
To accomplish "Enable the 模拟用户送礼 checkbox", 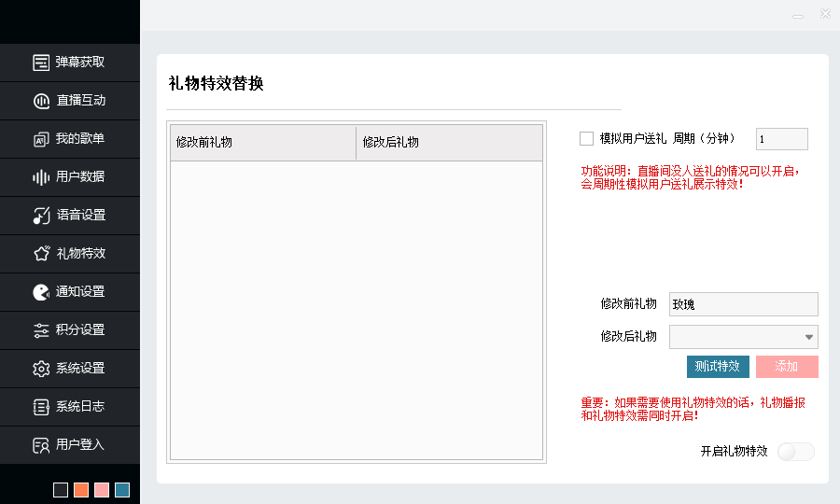I will click(587, 139).
